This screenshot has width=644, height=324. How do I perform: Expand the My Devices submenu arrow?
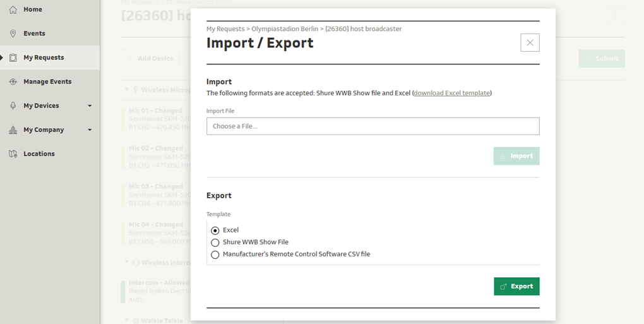tap(90, 105)
